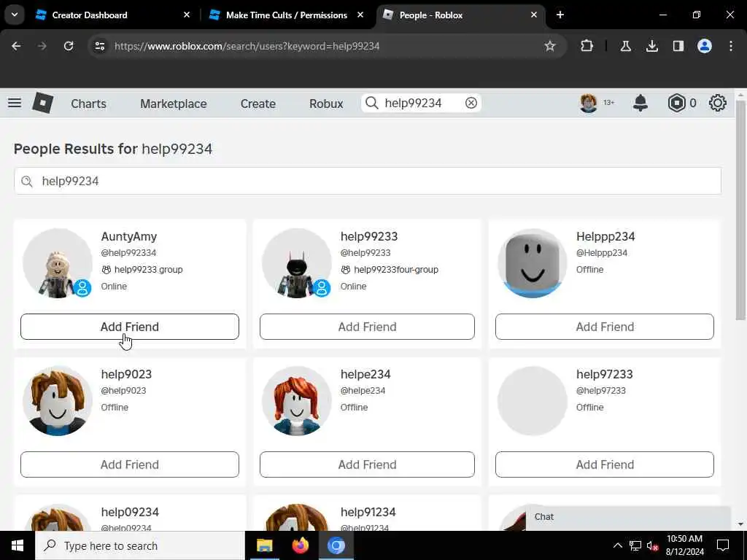Open the tab search dropdown arrow
This screenshot has width=747, height=560.
[x=15, y=15]
